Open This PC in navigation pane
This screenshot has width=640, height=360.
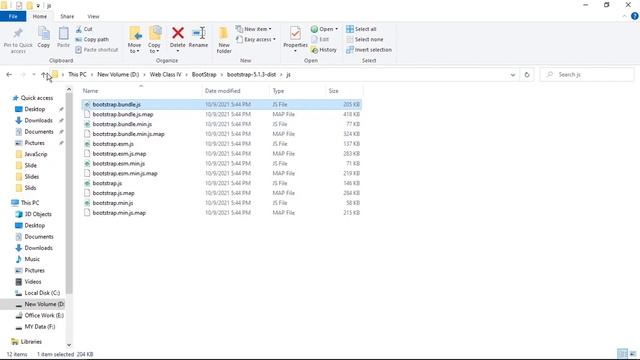pos(25,203)
